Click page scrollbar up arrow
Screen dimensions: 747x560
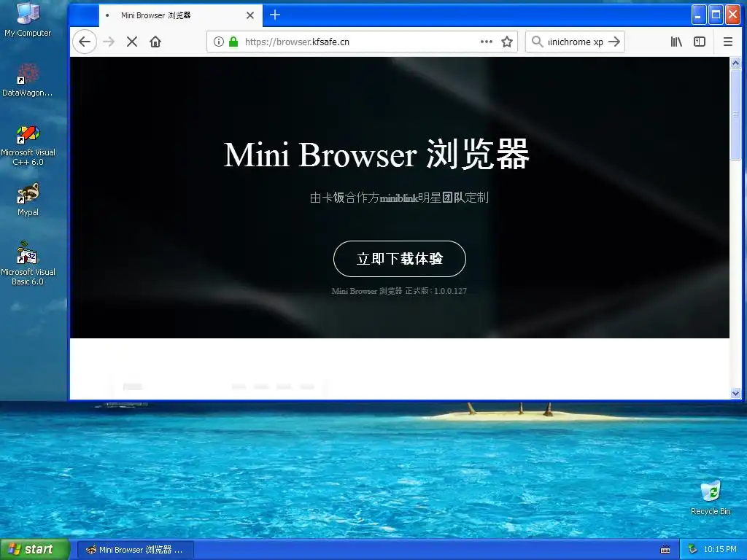(735, 63)
